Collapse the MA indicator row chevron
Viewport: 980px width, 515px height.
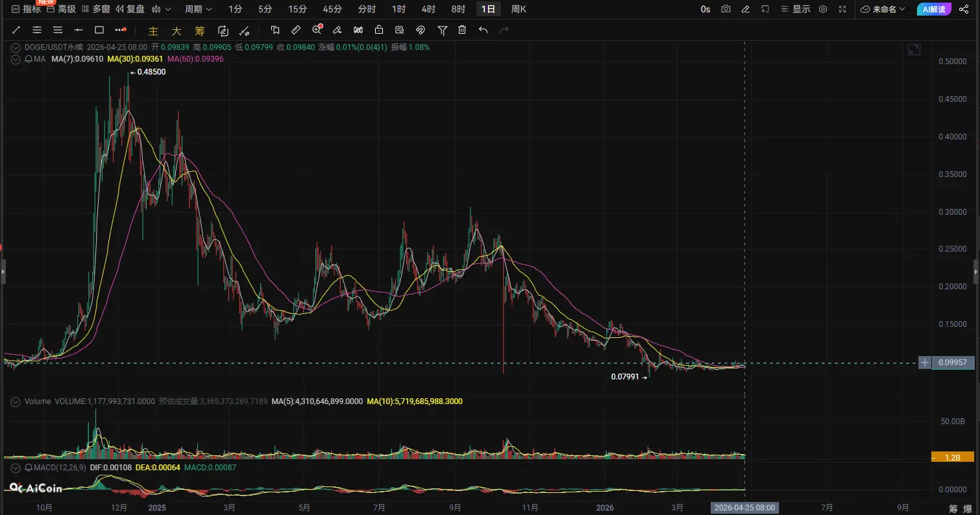click(x=15, y=59)
